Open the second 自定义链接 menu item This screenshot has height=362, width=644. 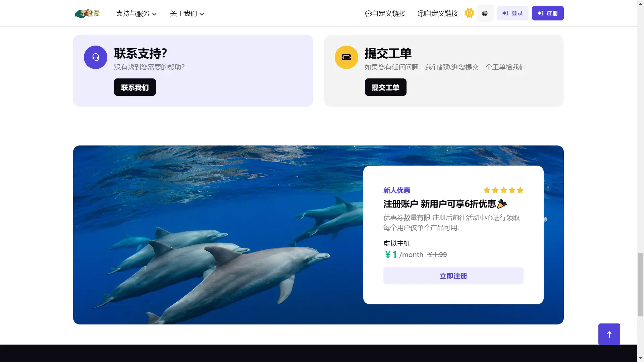coord(437,13)
